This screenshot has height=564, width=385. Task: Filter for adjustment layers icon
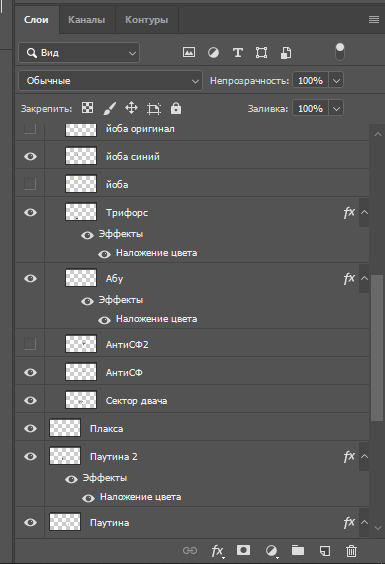[213, 53]
